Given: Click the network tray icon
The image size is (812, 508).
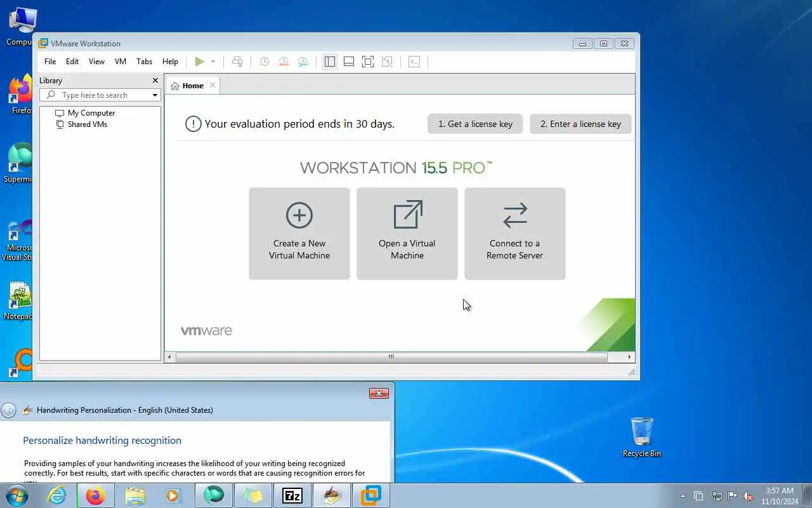Looking at the screenshot, I should (717, 496).
